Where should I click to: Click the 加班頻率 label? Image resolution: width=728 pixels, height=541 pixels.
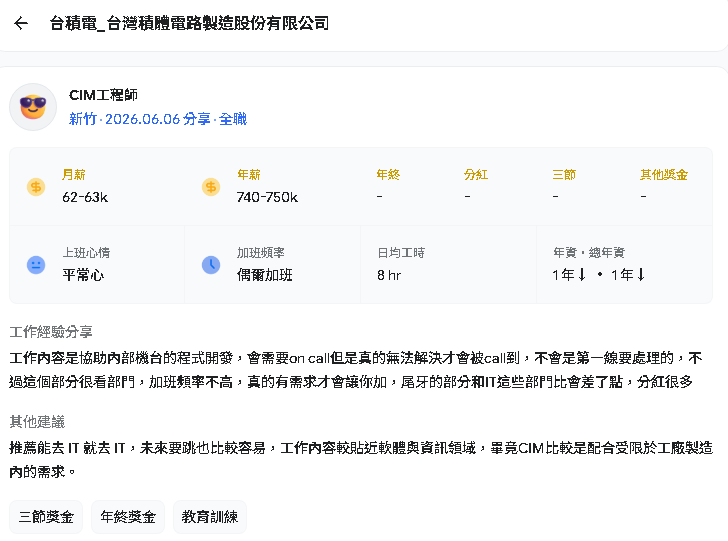tap(261, 253)
